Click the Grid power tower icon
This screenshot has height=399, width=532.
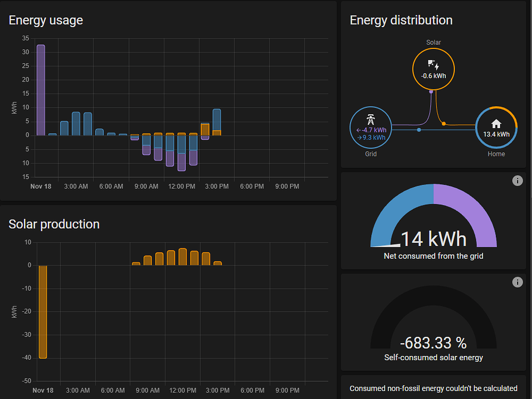pyautogui.click(x=370, y=120)
